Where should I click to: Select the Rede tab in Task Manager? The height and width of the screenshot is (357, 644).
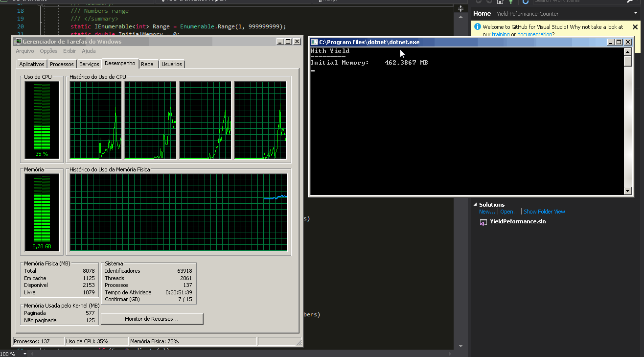pos(147,64)
